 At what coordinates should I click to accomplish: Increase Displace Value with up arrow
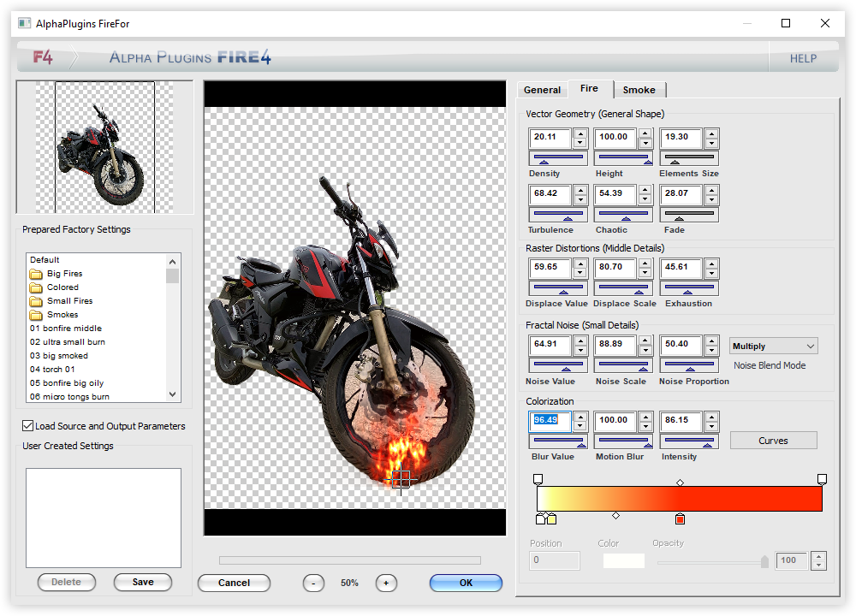[580, 264]
